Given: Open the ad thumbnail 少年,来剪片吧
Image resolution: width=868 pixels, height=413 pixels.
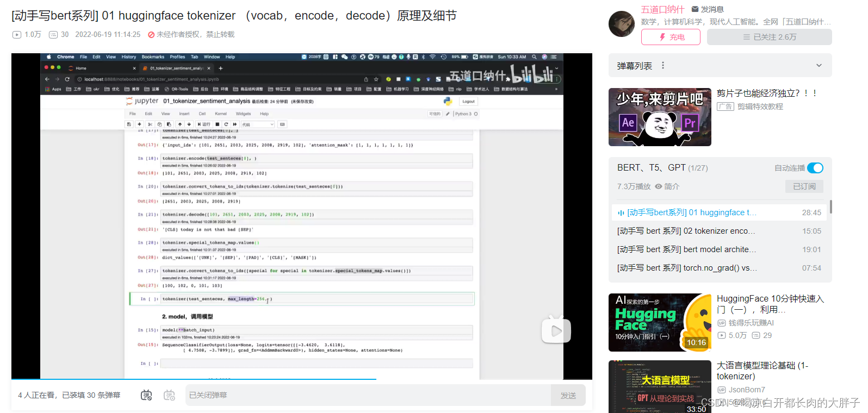Looking at the screenshot, I should (x=660, y=117).
